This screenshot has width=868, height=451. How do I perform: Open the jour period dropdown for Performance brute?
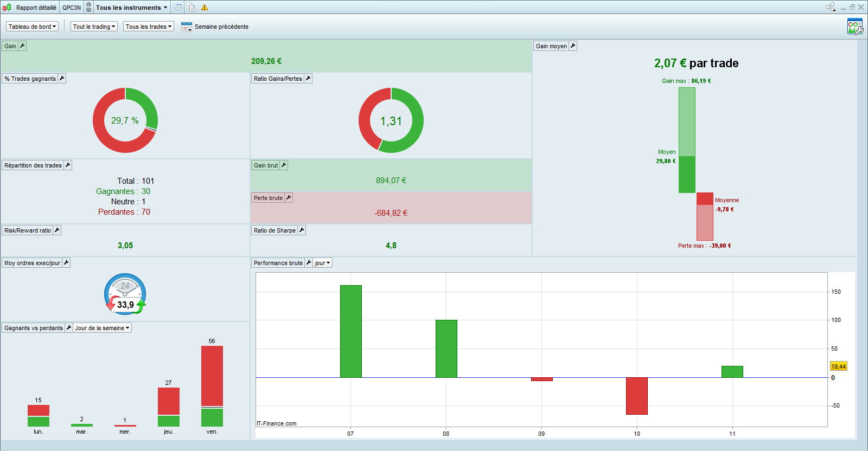(322, 263)
